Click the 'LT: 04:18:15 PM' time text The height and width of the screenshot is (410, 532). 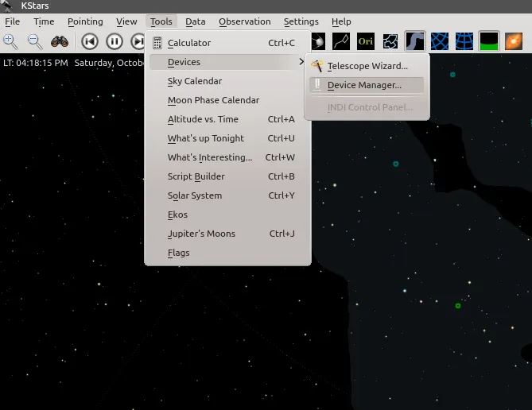pos(36,63)
